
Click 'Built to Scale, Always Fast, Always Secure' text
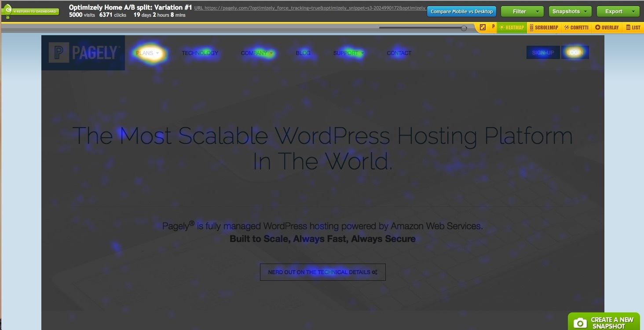[322, 239]
